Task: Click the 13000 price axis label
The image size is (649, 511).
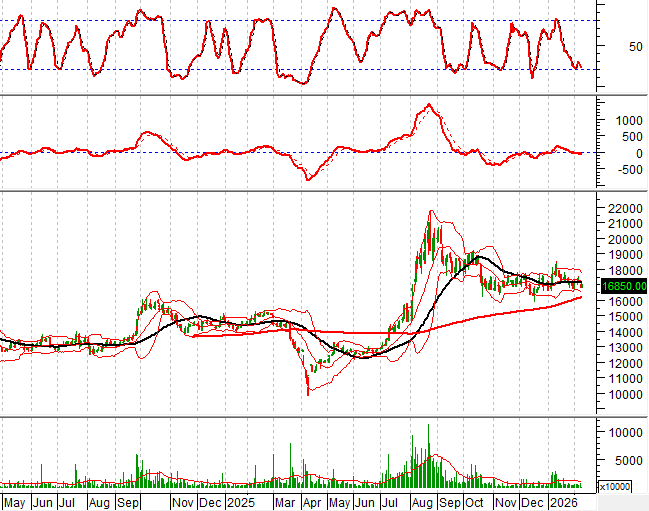Action: point(622,348)
